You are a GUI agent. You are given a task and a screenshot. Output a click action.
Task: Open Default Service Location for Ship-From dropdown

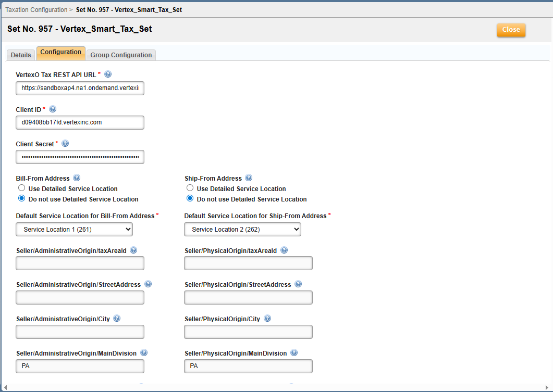243,229
